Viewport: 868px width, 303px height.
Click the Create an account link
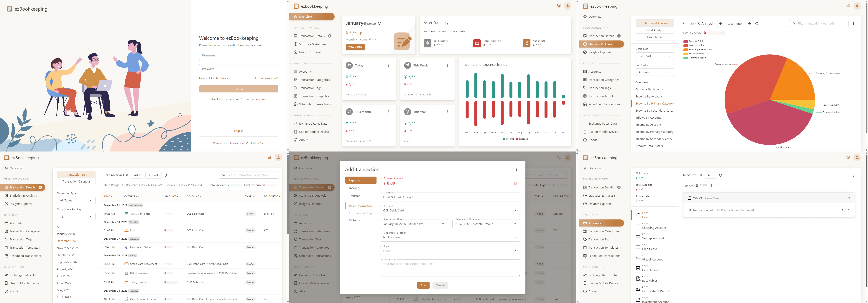tap(254, 99)
